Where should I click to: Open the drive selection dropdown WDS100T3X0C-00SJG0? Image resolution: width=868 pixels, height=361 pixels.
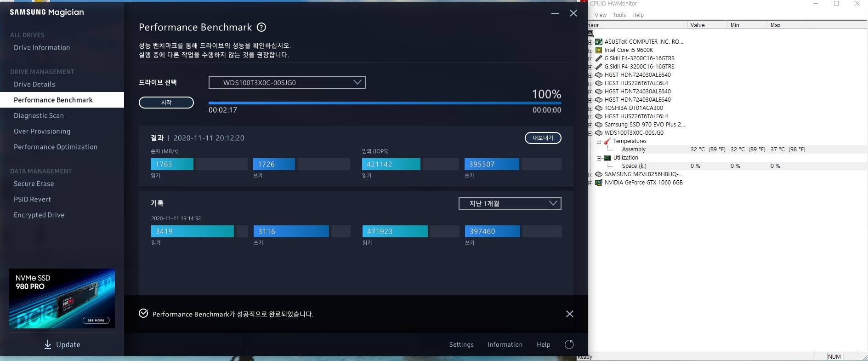coord(287,82)
